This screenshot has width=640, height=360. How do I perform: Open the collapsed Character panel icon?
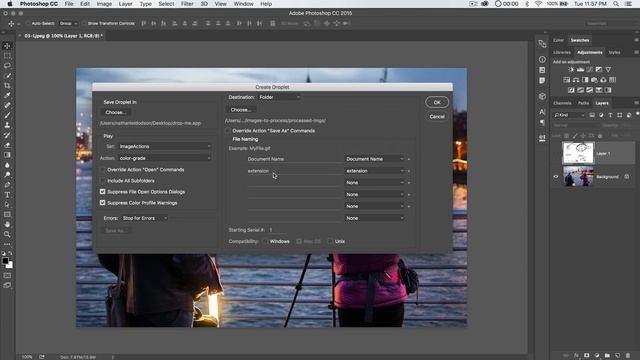pos(542,112)
